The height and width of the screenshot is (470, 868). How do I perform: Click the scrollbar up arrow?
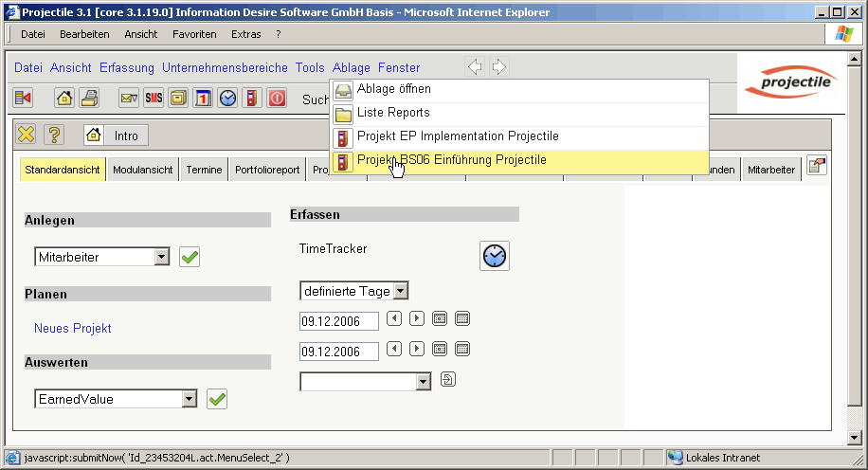click(x=854, y=59)
